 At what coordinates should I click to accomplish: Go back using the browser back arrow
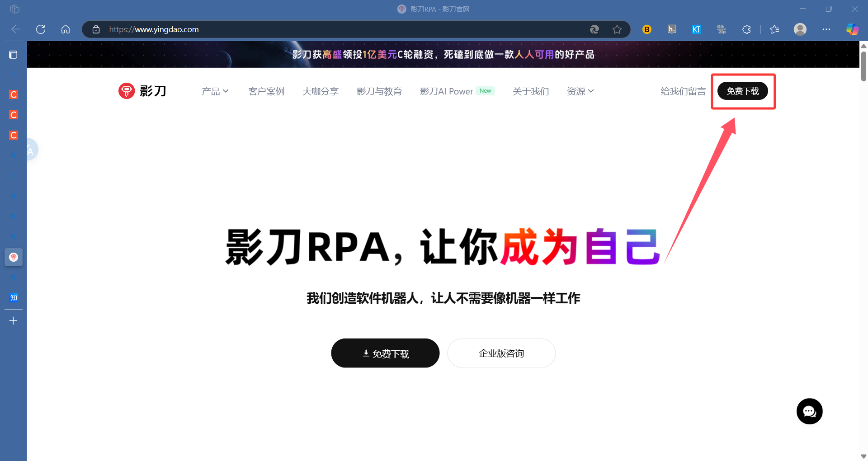[x=16, y=29]
